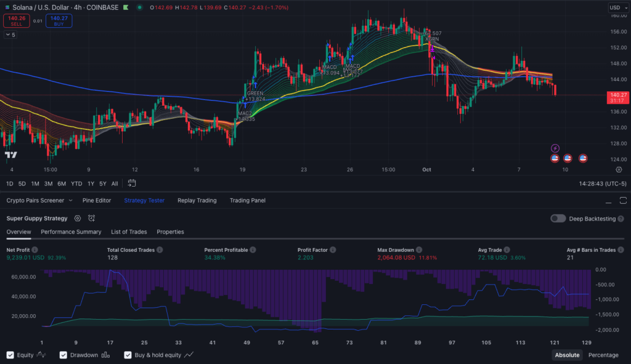This screenshot has height=364, width=631.
Task: Click the Drawdown bars style icon
Action: (105, 355)
